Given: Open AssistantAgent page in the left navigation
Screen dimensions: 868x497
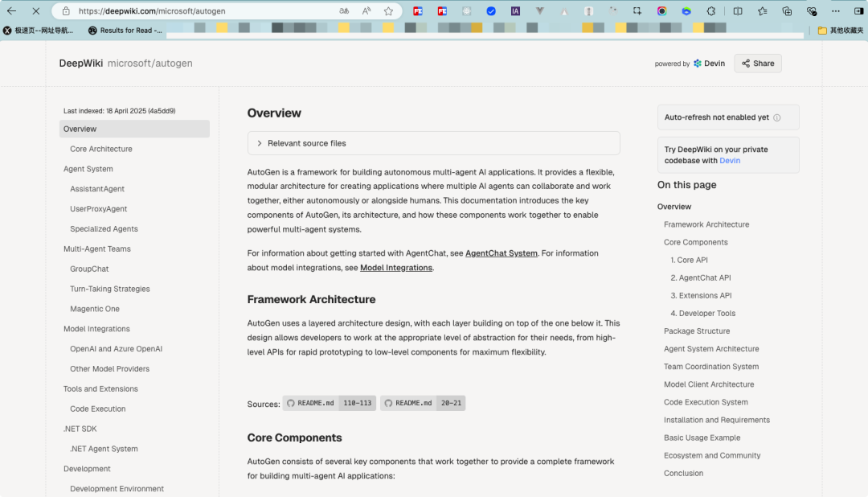Looking at the screenshot, I should pyautogui.click(x=97, y=189).
